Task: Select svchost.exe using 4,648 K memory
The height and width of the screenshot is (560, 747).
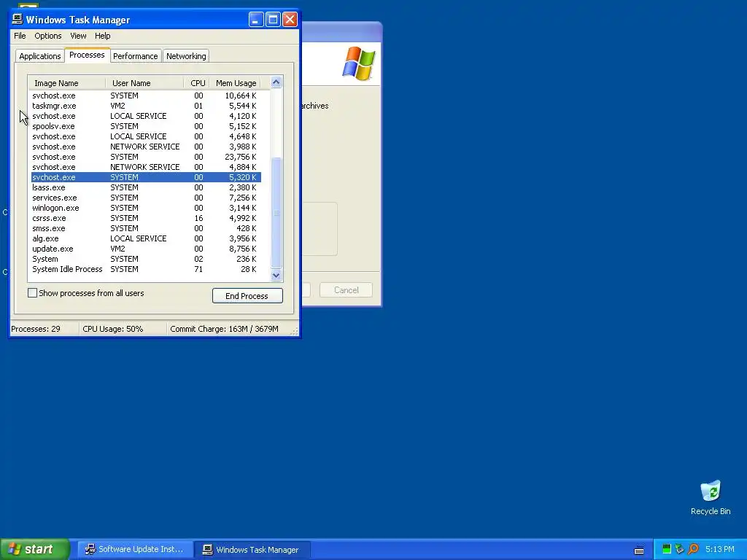Action: click(x=146, y=136)
